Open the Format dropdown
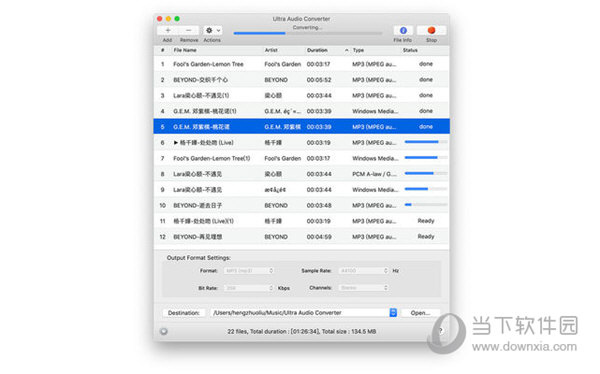The height and width of the screenshot is (374, 600). pyautogui.click(x=249, y=271)
